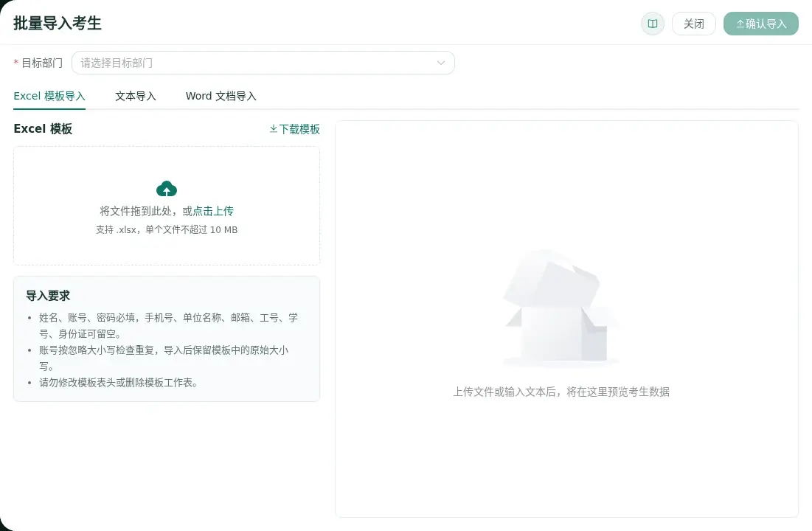Click the 批量导入考生 title text

(x=58, y=24)
